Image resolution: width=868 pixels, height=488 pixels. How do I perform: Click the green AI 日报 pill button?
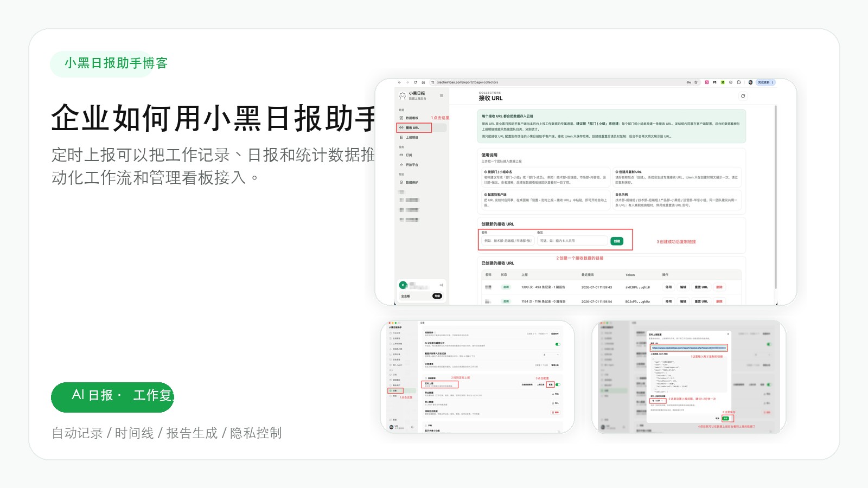pyautogui.click(x=112, y=397)
